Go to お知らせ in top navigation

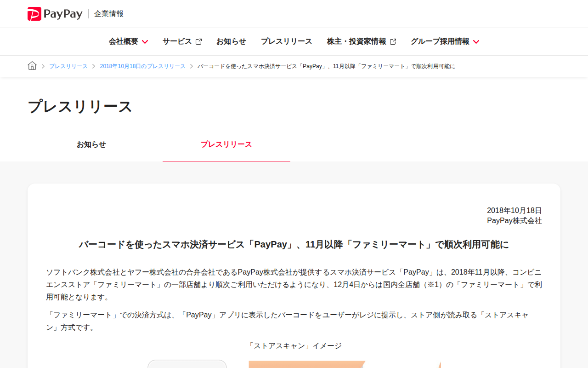tap(231, 41)
